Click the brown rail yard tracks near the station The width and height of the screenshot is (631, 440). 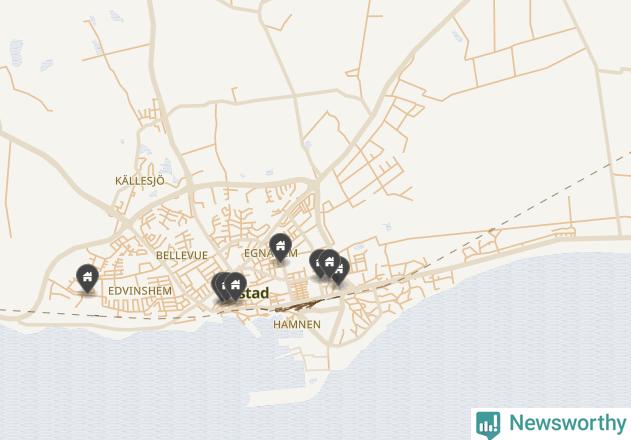(300, 305)
